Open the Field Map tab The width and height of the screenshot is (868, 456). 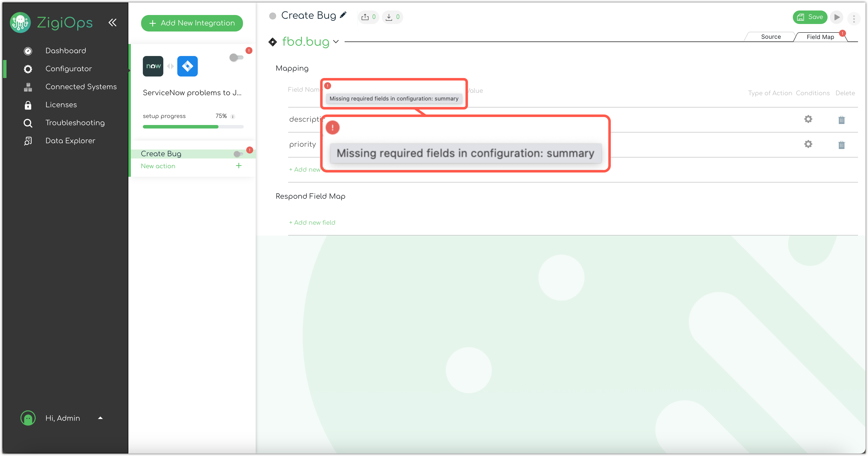tap(820, 36)
